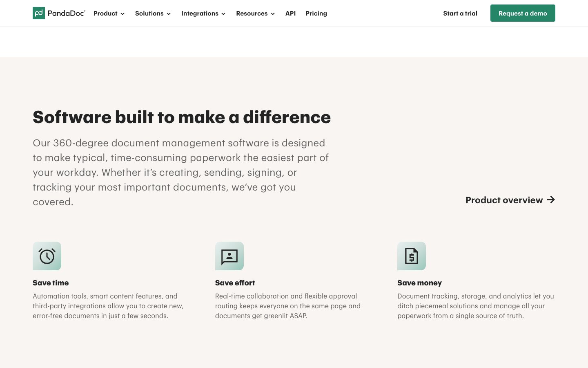Click the Save time heading
Screen dimensions: 588x368
pos(51,283)
